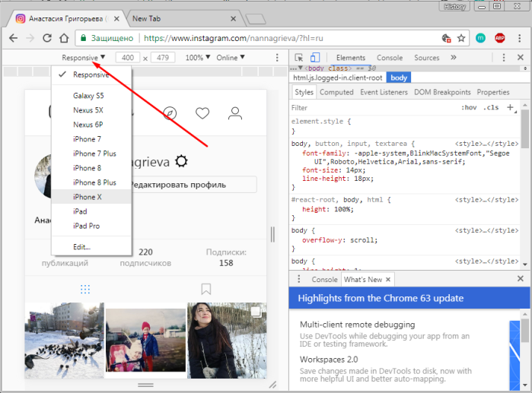
Task: Expand more DevTools tabs with the chevron
Action: (x=454, y=57)
